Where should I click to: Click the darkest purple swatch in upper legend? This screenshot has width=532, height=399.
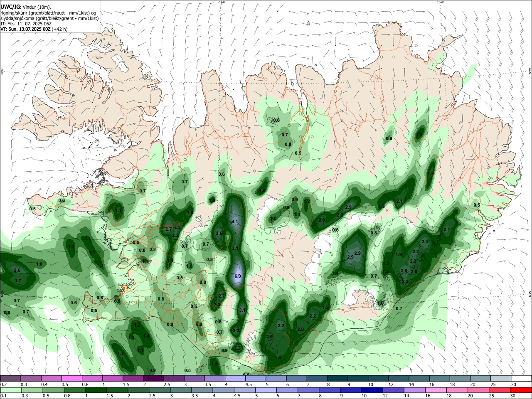coord(153,378)
